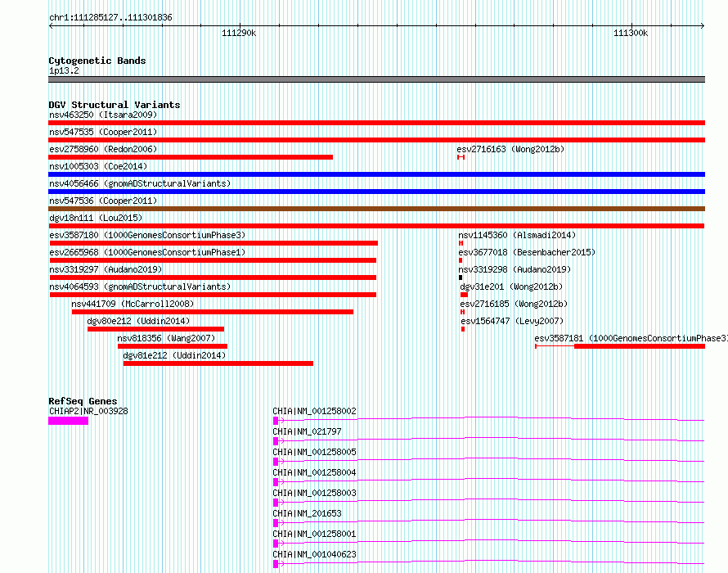Click the red bar under esv2758960
The image size is (728, 573).
[191, 157]
